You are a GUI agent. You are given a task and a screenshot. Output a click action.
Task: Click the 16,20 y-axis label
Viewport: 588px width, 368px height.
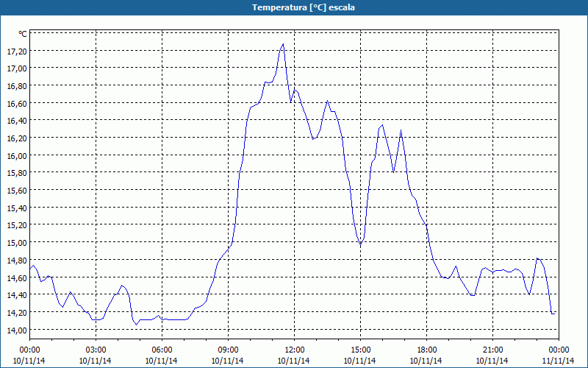17,138
